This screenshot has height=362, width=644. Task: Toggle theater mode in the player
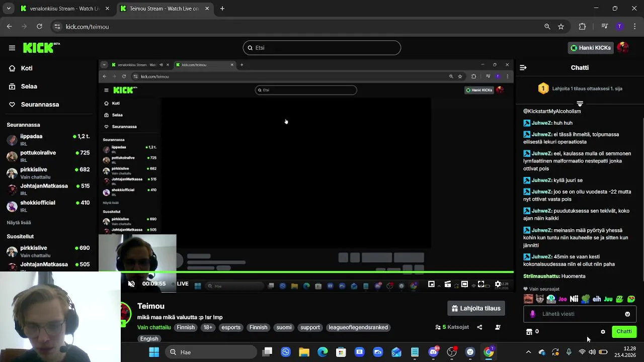[x=464, y=284]
